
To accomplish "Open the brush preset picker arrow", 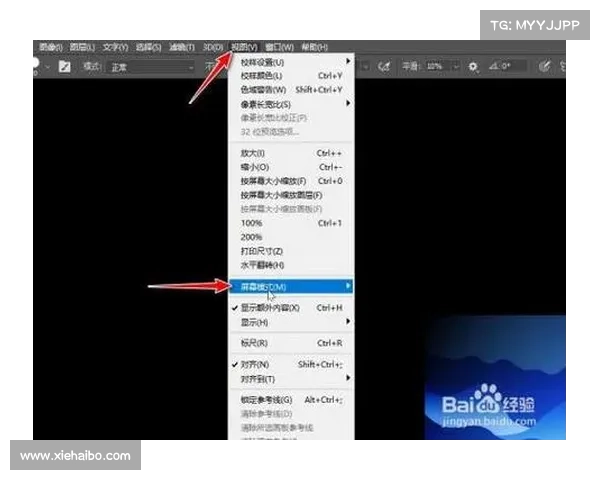I will 47,67.
